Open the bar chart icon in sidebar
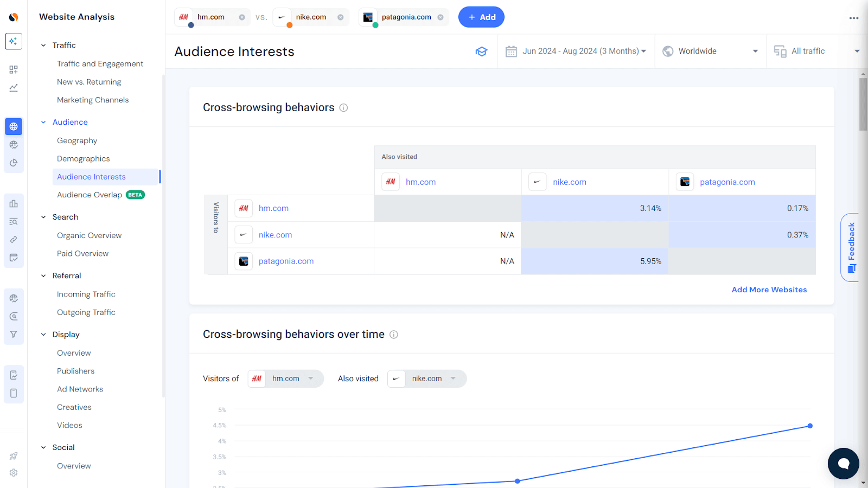This screenshot has height=488, width=868. (14, 203)
